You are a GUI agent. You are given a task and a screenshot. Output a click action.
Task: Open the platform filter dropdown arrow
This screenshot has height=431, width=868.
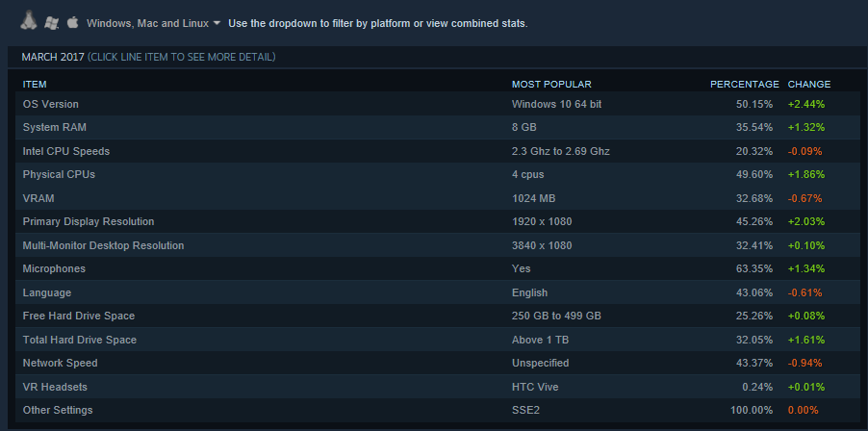tap(217, 22)
